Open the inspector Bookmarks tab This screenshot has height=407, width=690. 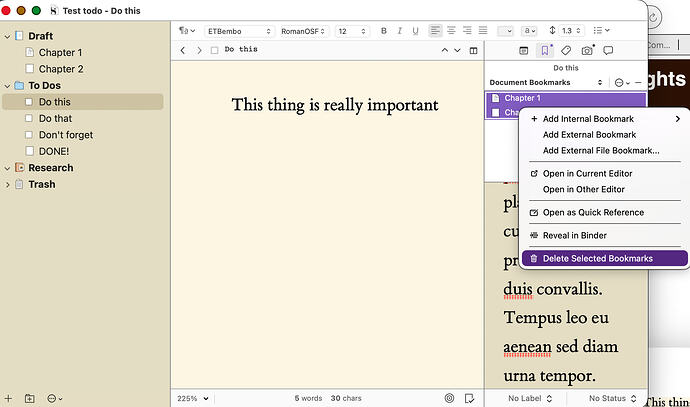tap(545, 51)
